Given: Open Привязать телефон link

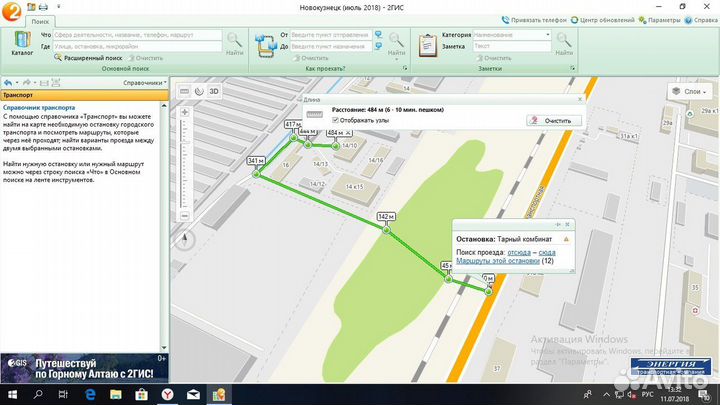Looking at the screenshot, I should coord(534,20).
